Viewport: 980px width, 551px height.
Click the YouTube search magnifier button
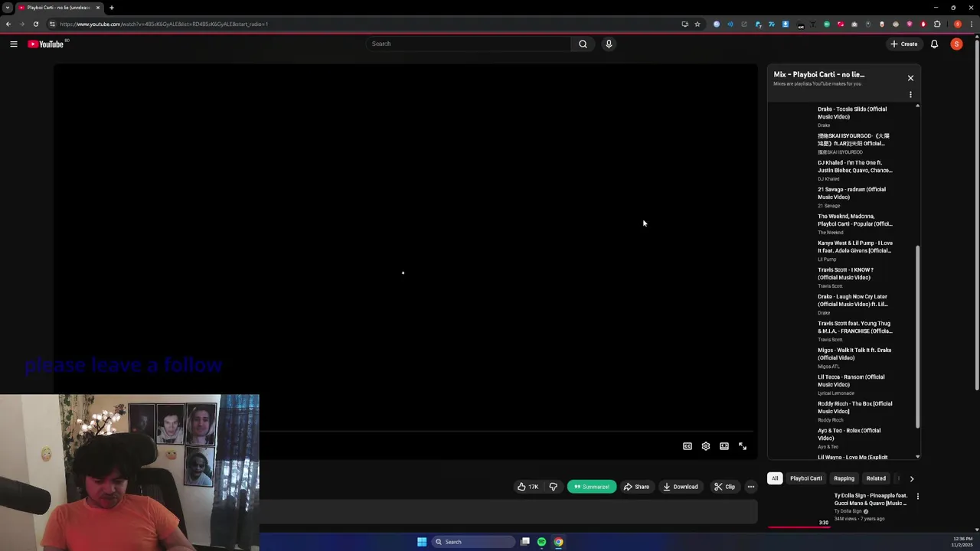tap(583, 44)
